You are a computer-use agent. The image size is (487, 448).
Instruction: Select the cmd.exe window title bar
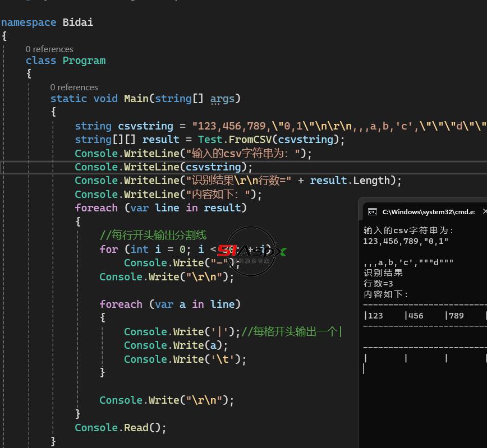[428, 211]
